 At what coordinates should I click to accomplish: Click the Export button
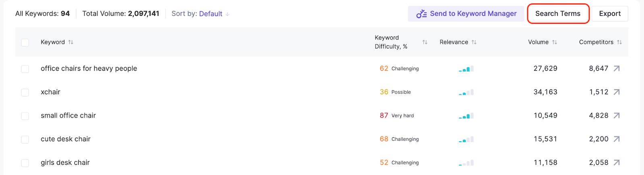(610, 14)
